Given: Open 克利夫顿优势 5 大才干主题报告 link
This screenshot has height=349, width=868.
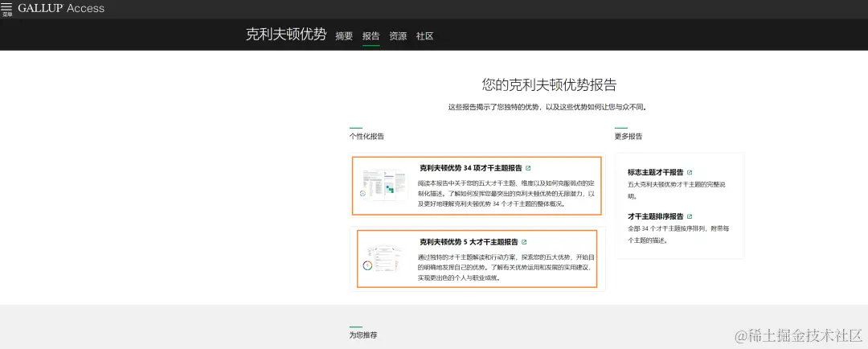Looking at the screenshot, I should [x=469, y=242].
